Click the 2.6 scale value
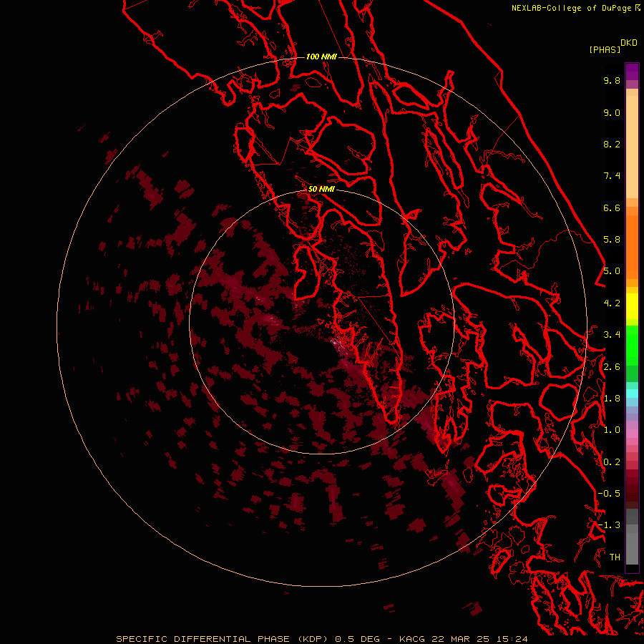The image size is (644, 644). (612, 367)
